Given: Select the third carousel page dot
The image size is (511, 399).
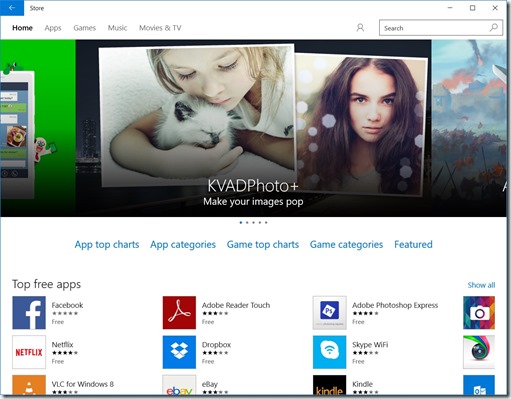Looking at the screenshot, I should click(x=253, y=222).
